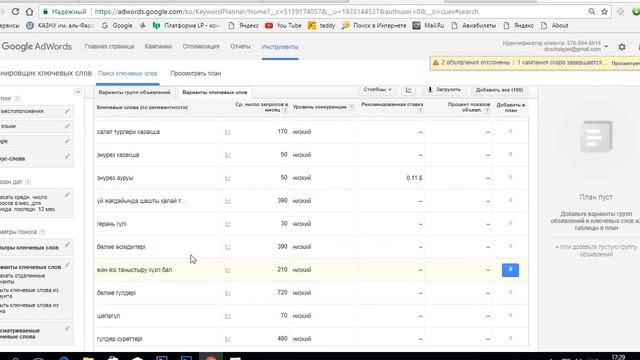Select Варианты ключевых слов tab
This screenshot has height=360, width=640.
[x=215, y=92]
